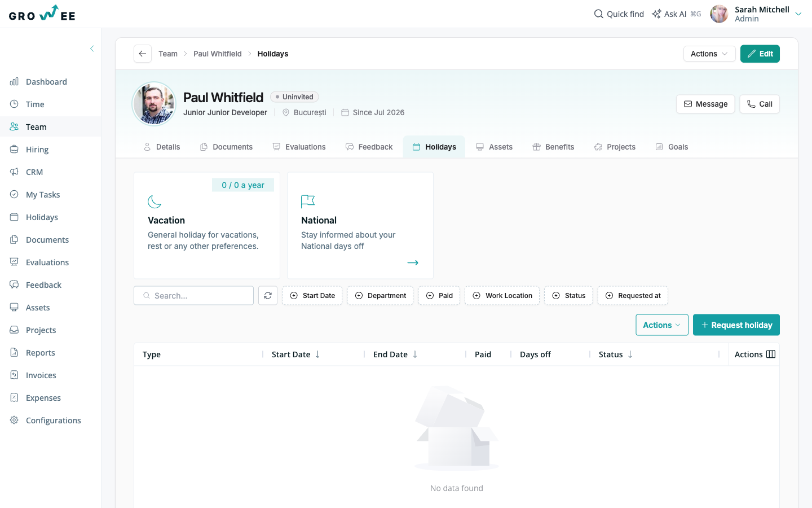The width and height of the screenshot is (812, 508).
Task: Add the Work Location filter
Action: coord(502,296)
